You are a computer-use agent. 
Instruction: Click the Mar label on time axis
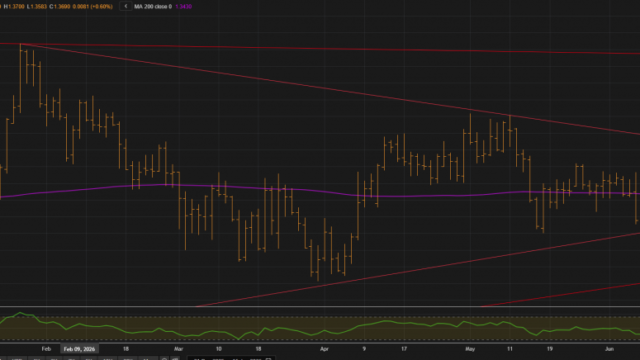pyautogui.click(x=178, y=349)
